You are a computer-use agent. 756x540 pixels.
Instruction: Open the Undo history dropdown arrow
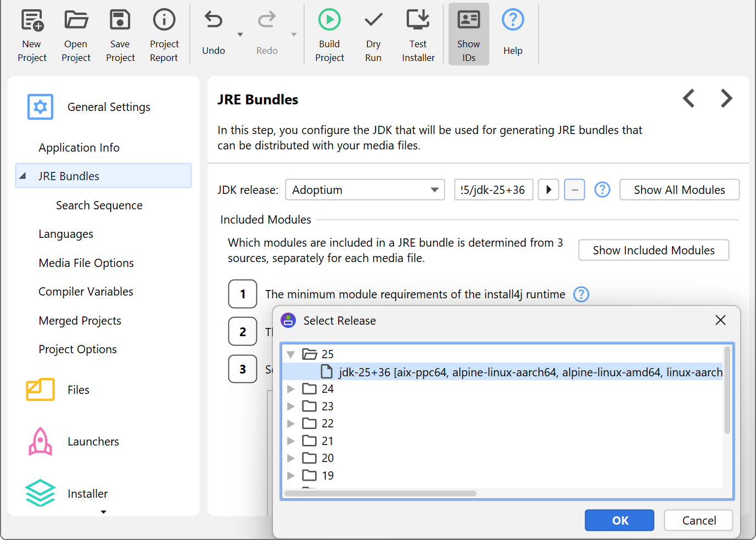click(240, 35)
